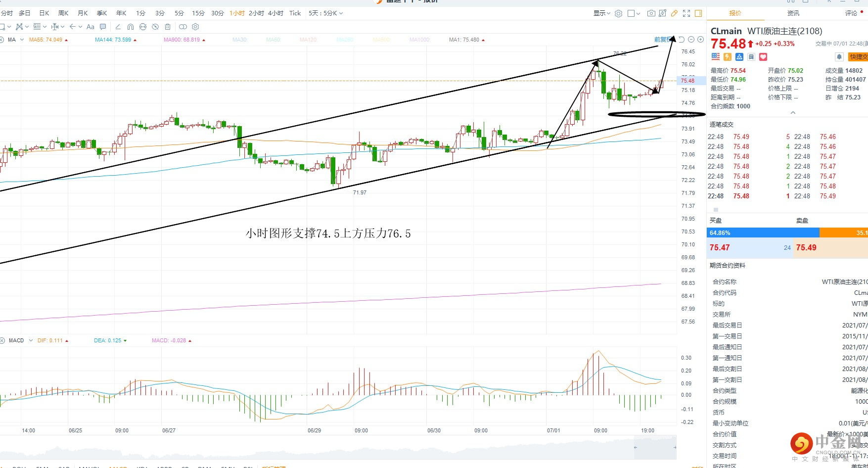
Task: Sync-link charts with the link icon
Action: point(143,27)
